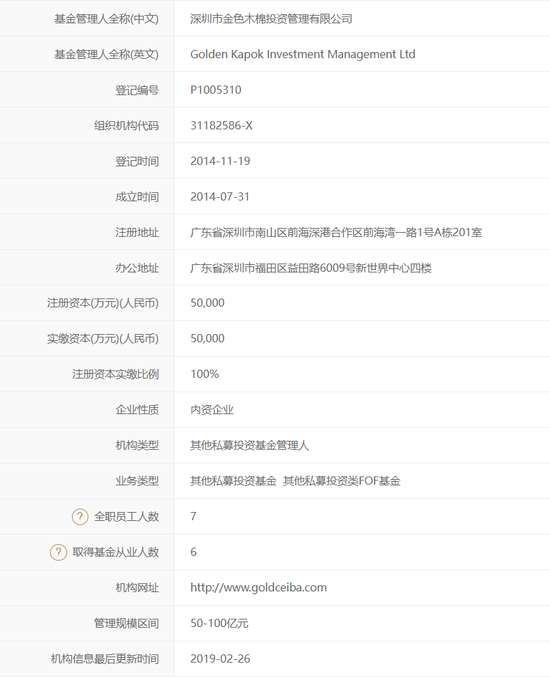The image size is (550, 677).
Task: Select company name 深圳市金色木棉投资管理有限公司
Action: [271, 19]
